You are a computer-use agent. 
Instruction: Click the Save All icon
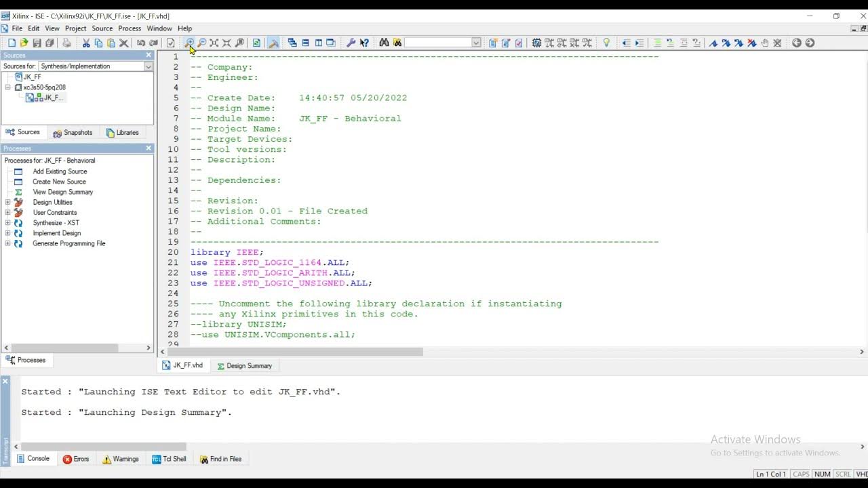point(50,43)
